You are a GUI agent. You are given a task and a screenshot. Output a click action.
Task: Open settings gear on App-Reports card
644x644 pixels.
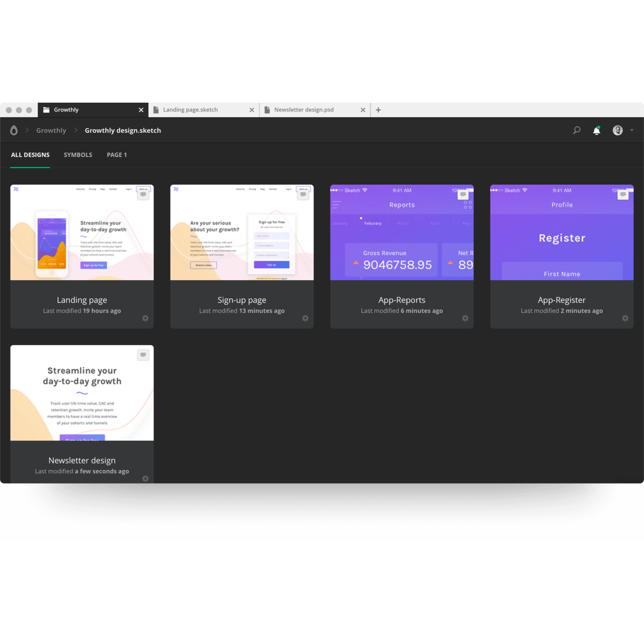tap(465, 318)
